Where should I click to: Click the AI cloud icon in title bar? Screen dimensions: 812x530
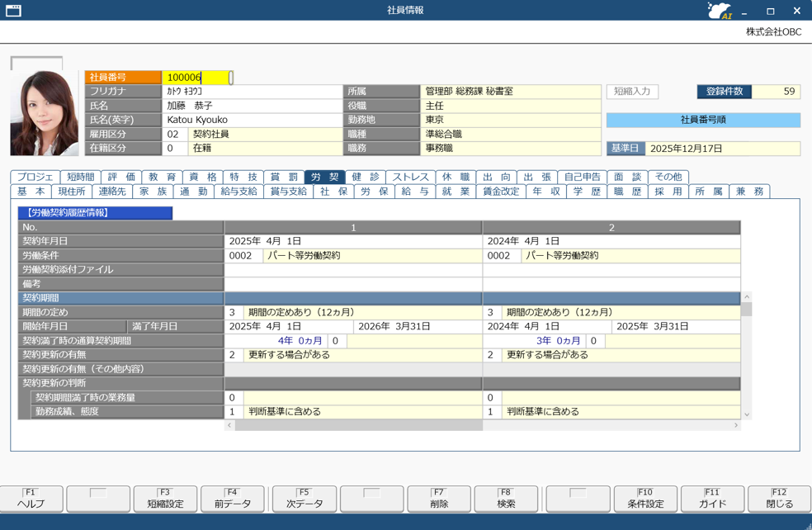tap(720, 11)
